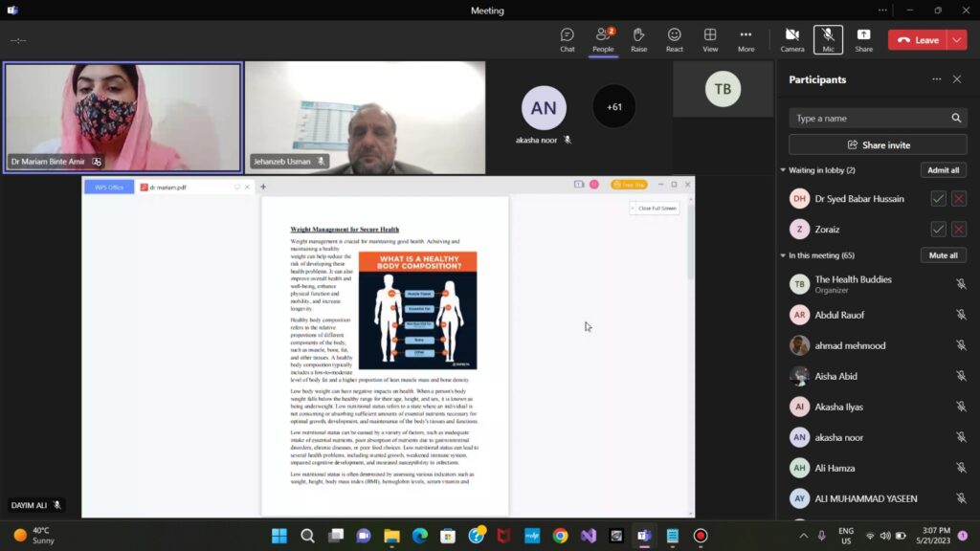
Task: Collapse the In this meeting section
Action: pyautogui.click(x=783, y=255)
